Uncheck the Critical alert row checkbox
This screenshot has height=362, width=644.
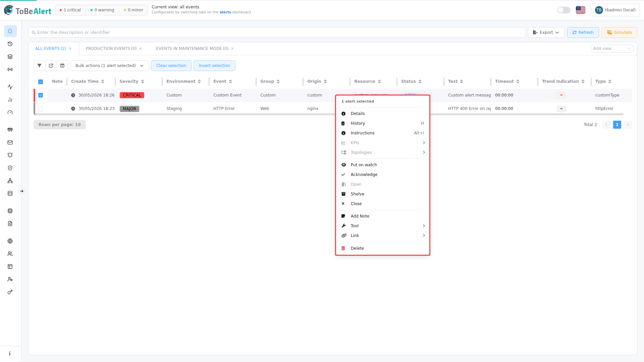coord(41,95)
